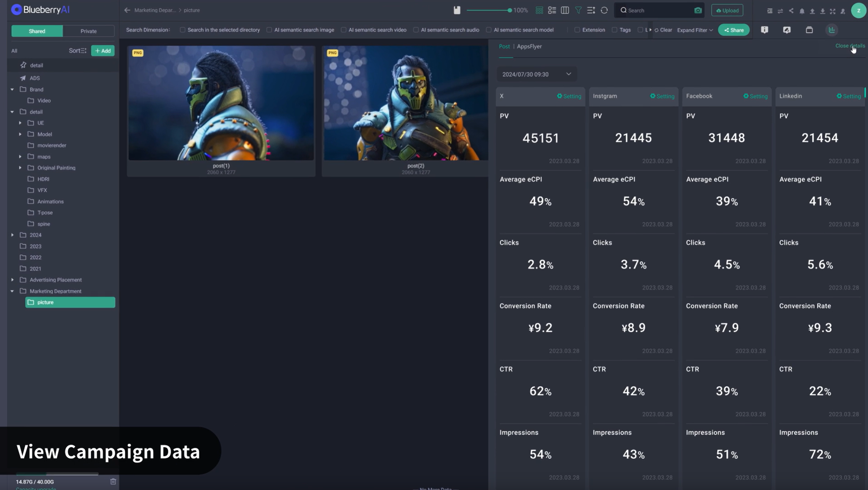The image size is (868, 490).
Task: Open the ADS paper plane shortcut
Action: [23, 78]
